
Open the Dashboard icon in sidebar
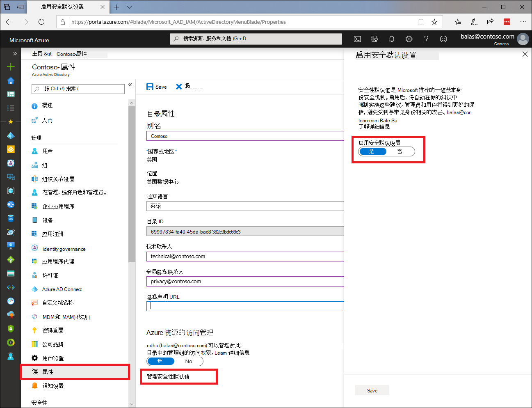click(x=11, y=94)
